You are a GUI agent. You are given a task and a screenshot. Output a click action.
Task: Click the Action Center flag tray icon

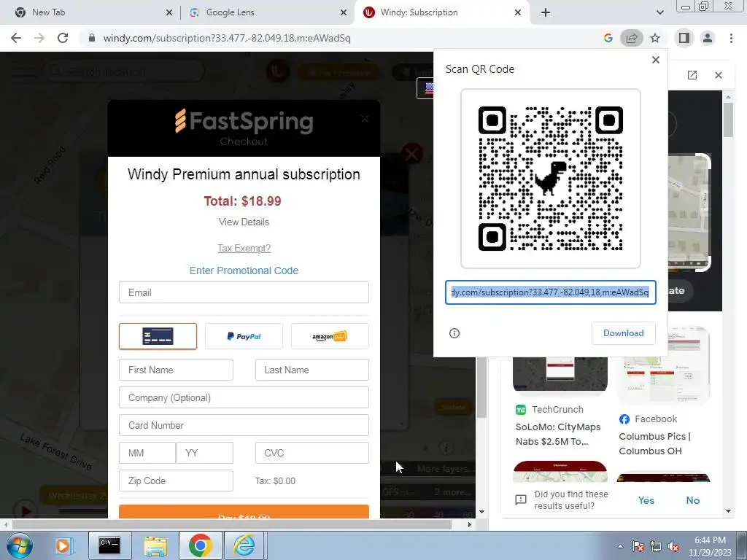(x=638, y=546)
